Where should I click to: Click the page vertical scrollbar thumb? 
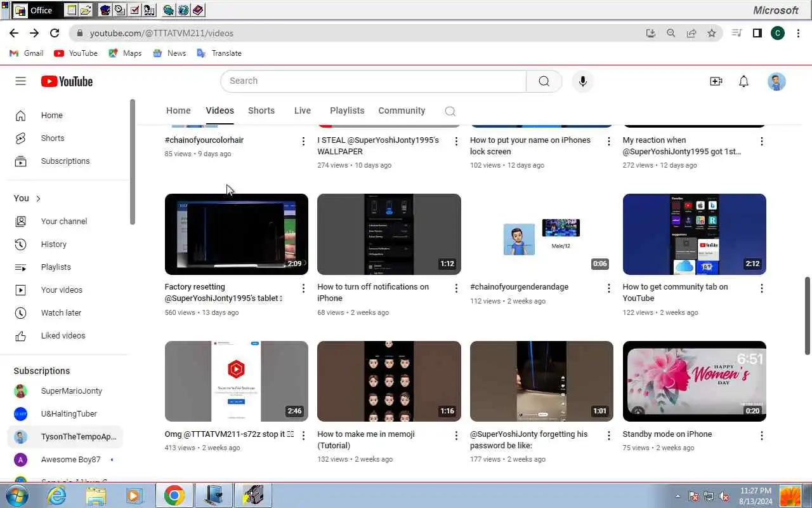click(x=808, y=316)
